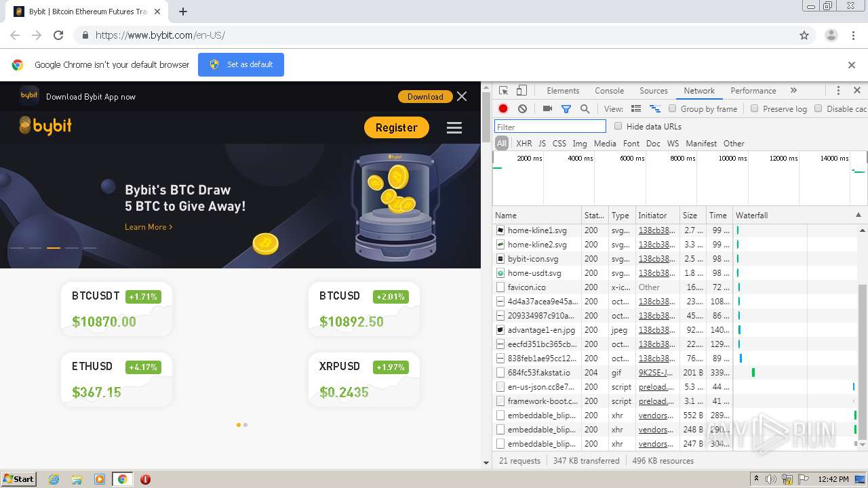Viewport: 868px width, 488px height.
Task: View site security lock information
Action: tap(85, 35)
